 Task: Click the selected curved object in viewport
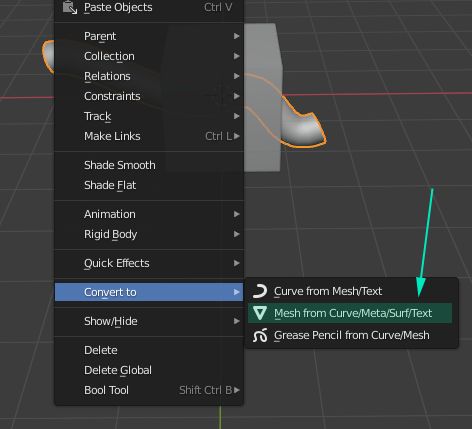point(302,128)
